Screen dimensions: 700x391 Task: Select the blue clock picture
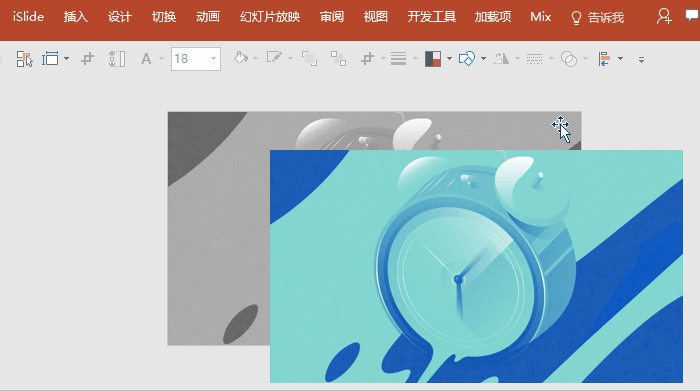(476, 266)
